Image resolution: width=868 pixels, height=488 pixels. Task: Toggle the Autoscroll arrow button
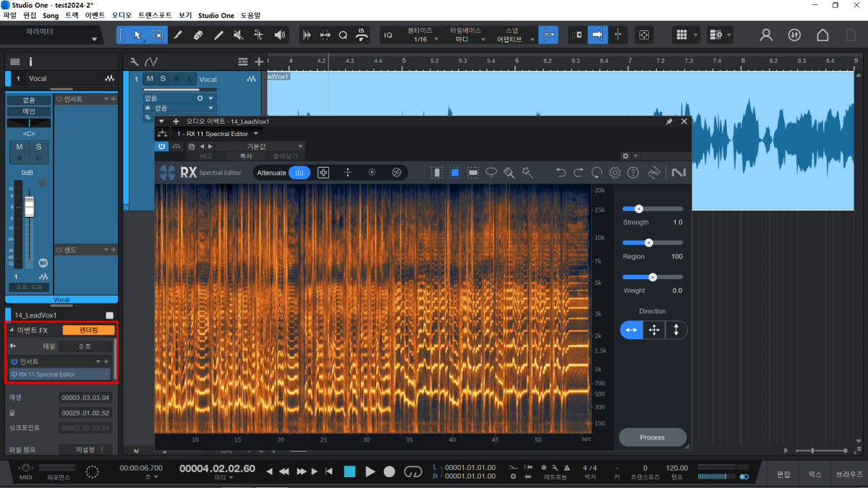(x=597, y=35)
